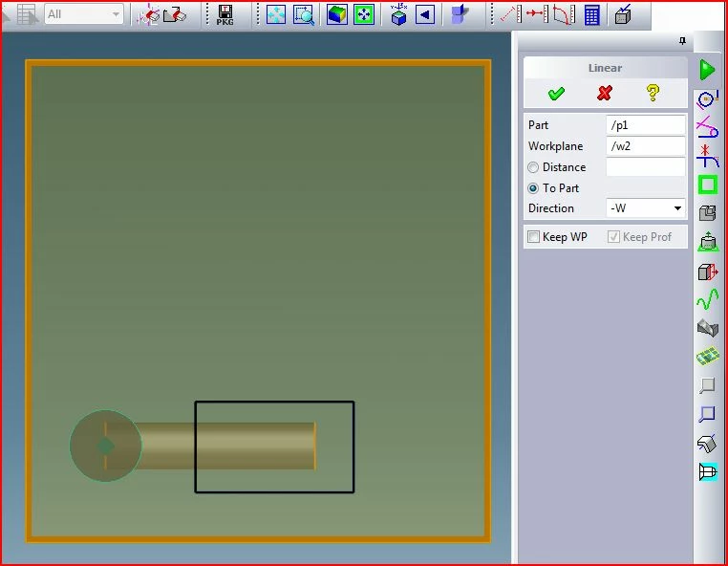
Task: Click the cube with checkmark icon
Action: (623, 14)
